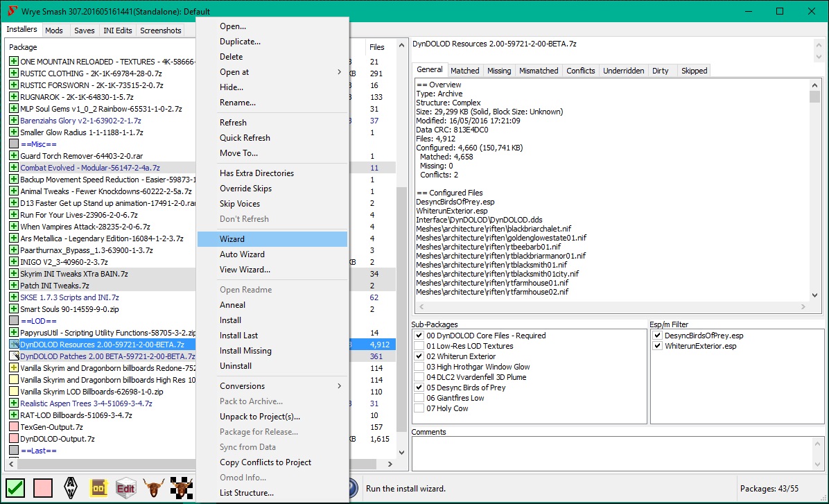This screenshot has width=829, height=504.
Task: Select Anneal from the context menu
Action: 272,305
